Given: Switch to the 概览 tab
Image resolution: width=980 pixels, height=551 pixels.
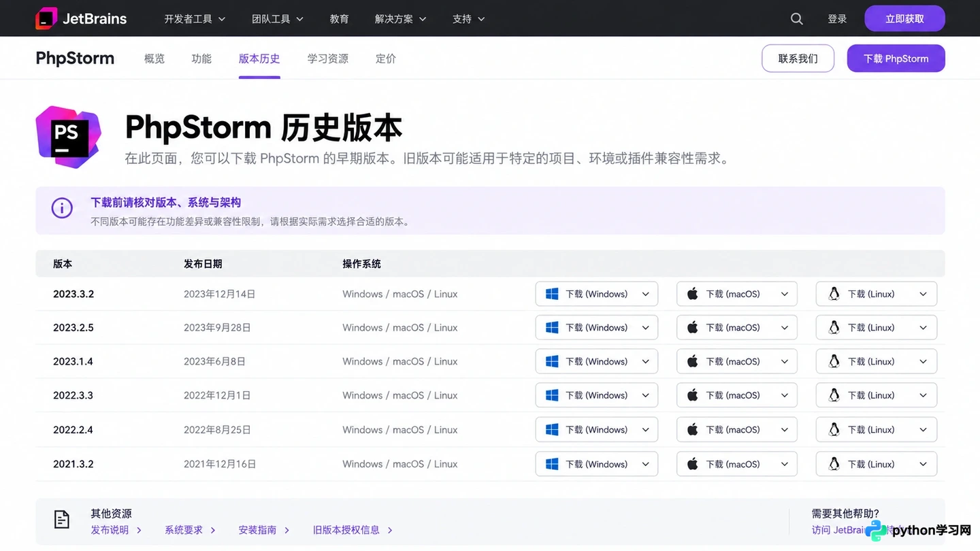Looking at the screenshot, I should 154,59.
